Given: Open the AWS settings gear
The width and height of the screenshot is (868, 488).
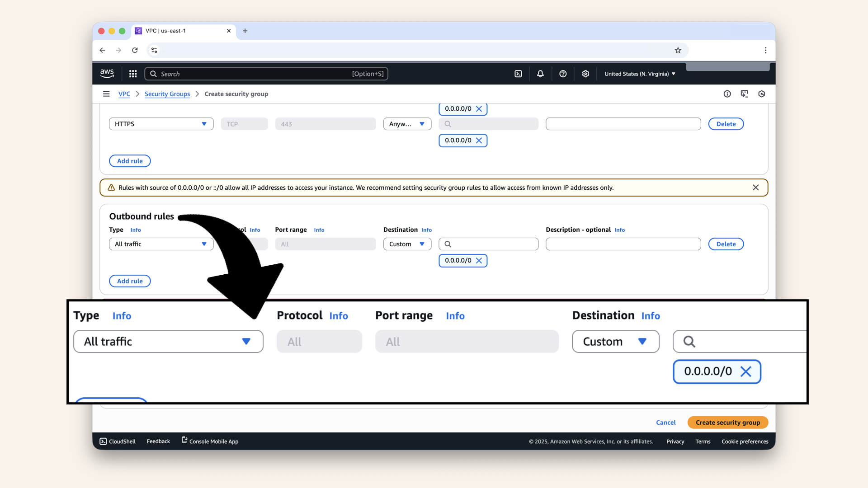Looking at the screenshot, I should 585,74.
